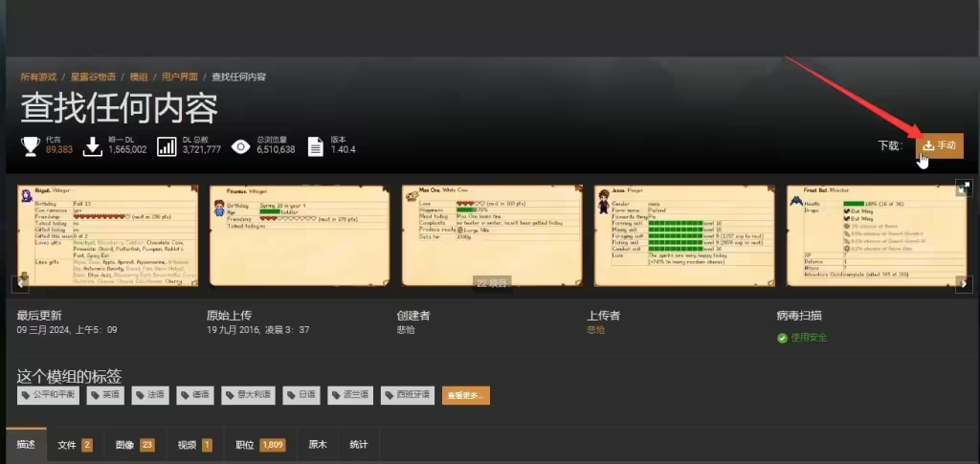Open the Player skills screenshot thumbnail
The image size is (980, 464).
[684, 235]
